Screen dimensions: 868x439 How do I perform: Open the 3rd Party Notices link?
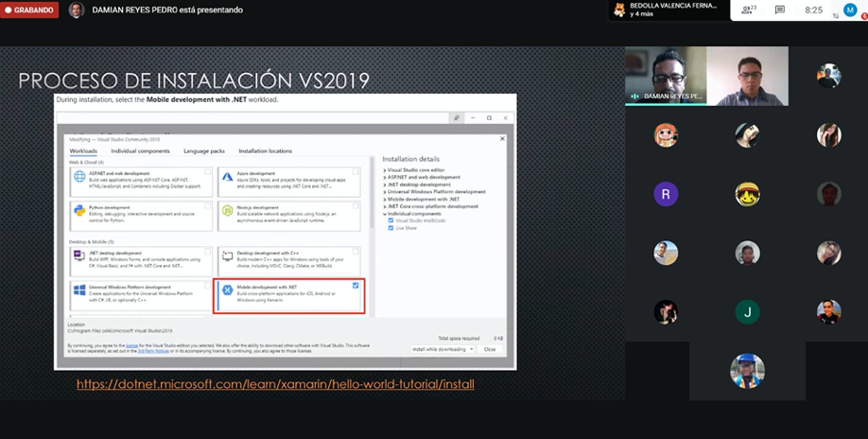point(153,351)
